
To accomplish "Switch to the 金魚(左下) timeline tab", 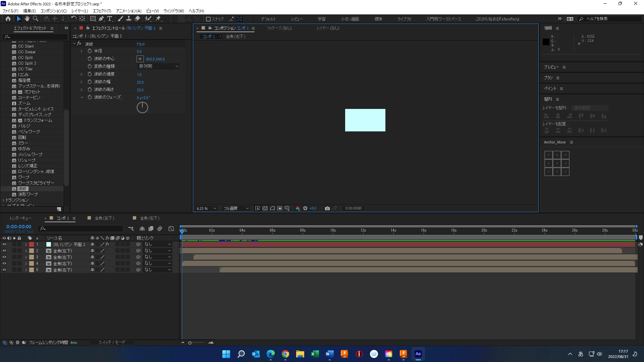I will [x=104, y=218].
